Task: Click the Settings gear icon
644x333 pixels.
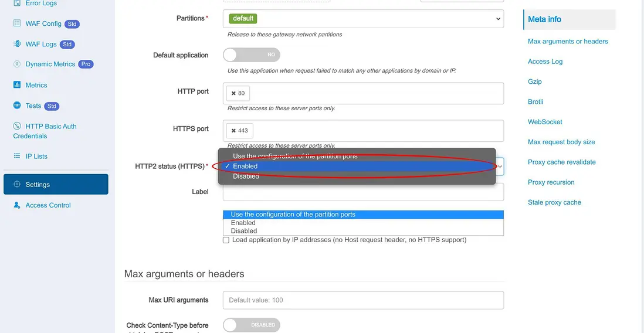Action: click(16, 184)
